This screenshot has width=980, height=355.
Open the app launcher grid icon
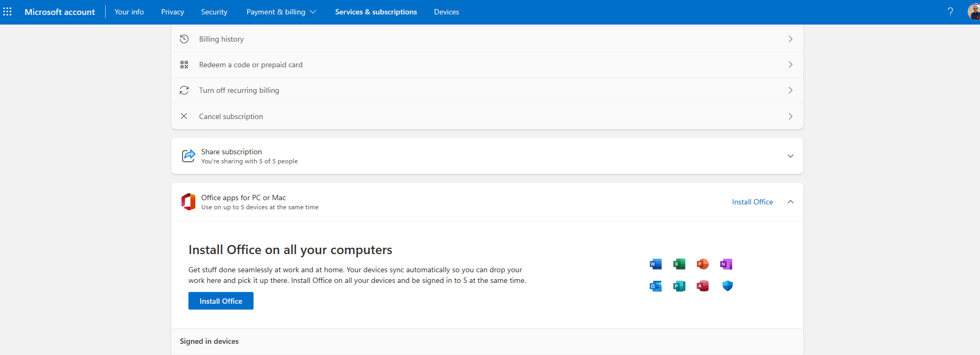[7, 12]
